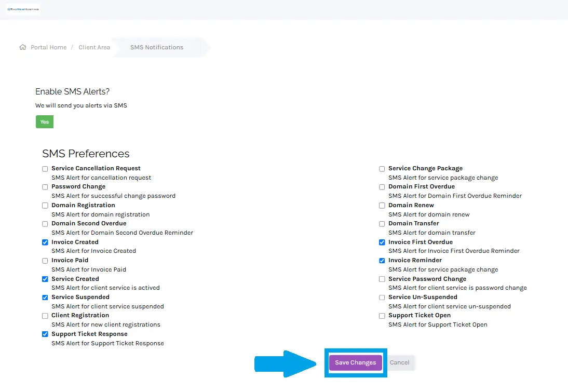Open the Portal Home breadcrumb link
Screen dimensions: 568x392
pyautogui.click(x=50, y=47)
